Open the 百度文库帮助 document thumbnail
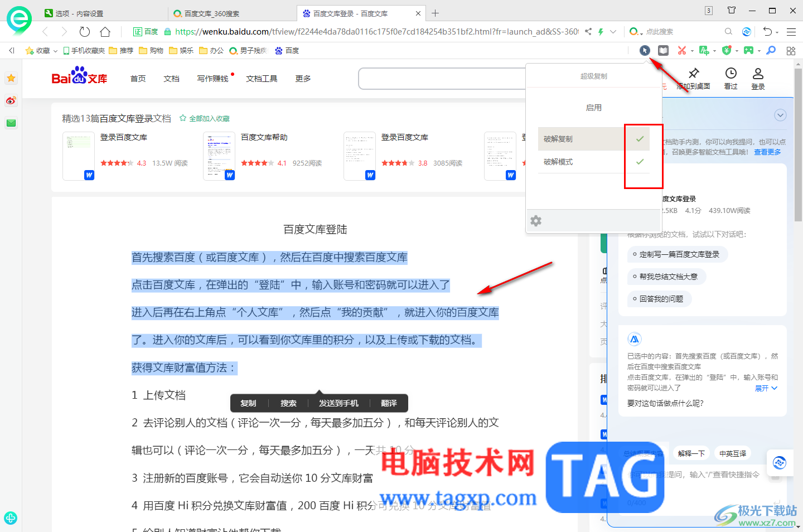Viewport: 803px width, 532px height. [x=219, y=156]
